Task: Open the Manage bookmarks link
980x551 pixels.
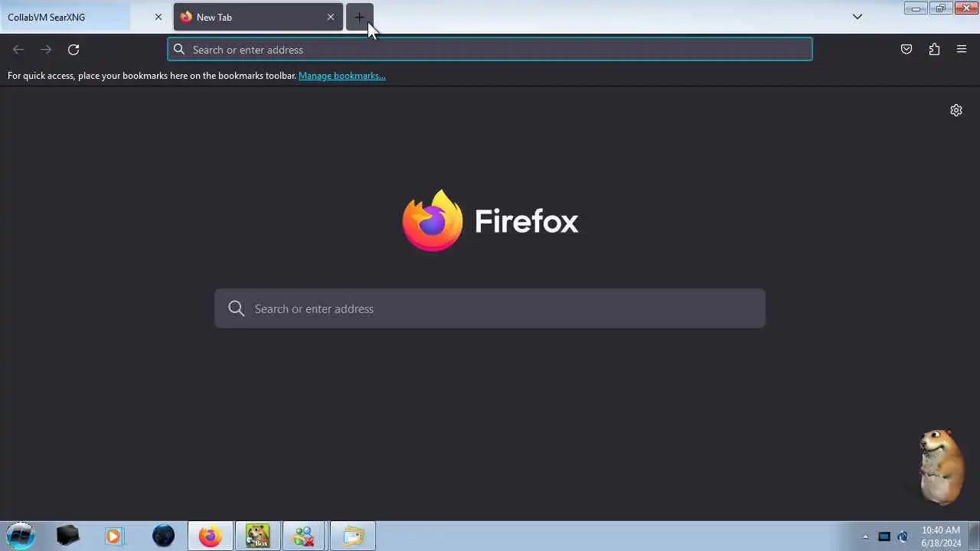Action: click(341, 76)
